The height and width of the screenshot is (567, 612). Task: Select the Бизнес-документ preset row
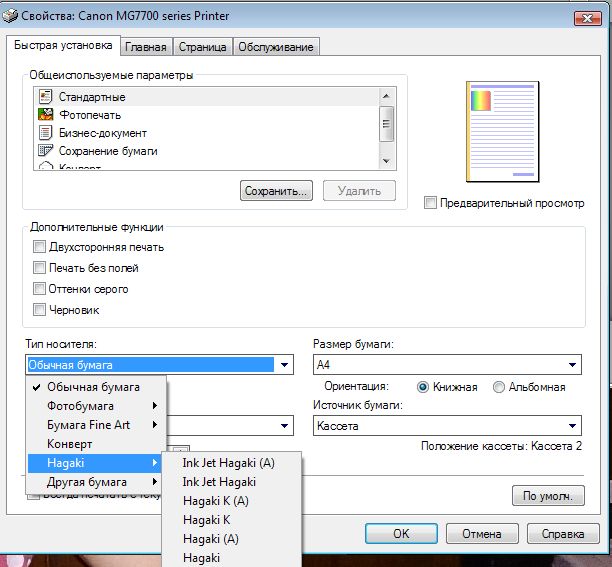[x=207, y=133]
